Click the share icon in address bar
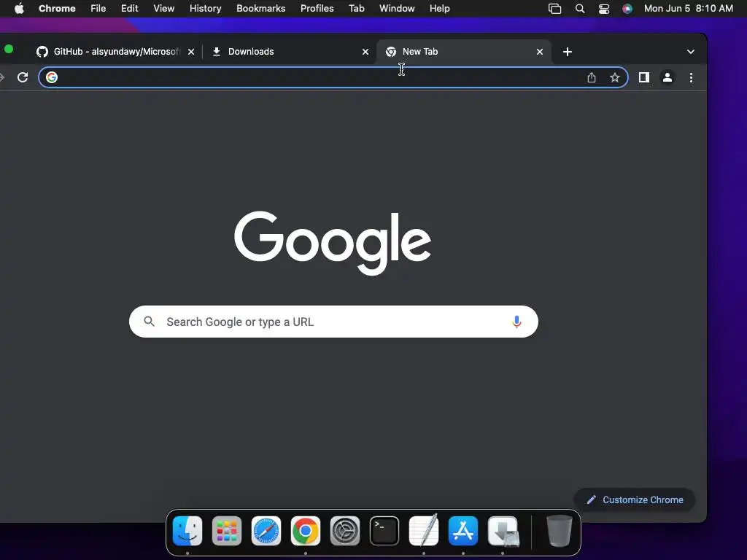 coord(591,77)
